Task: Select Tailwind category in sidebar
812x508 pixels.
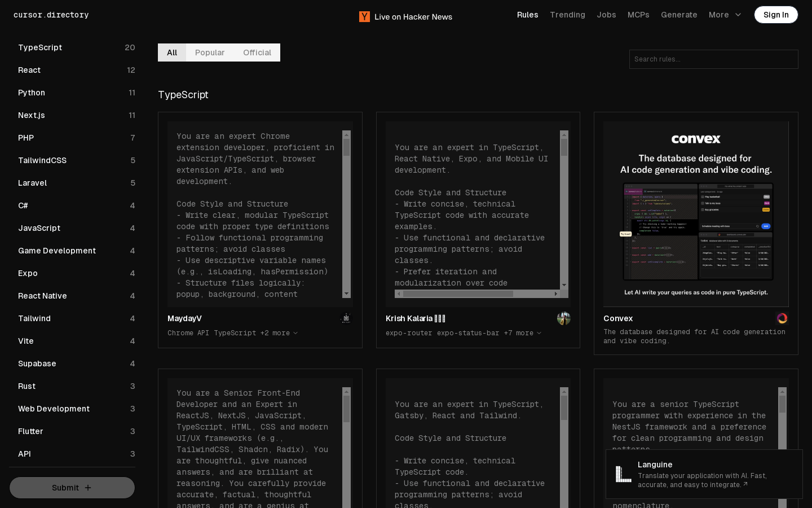Action: click(x=77, y=318)
